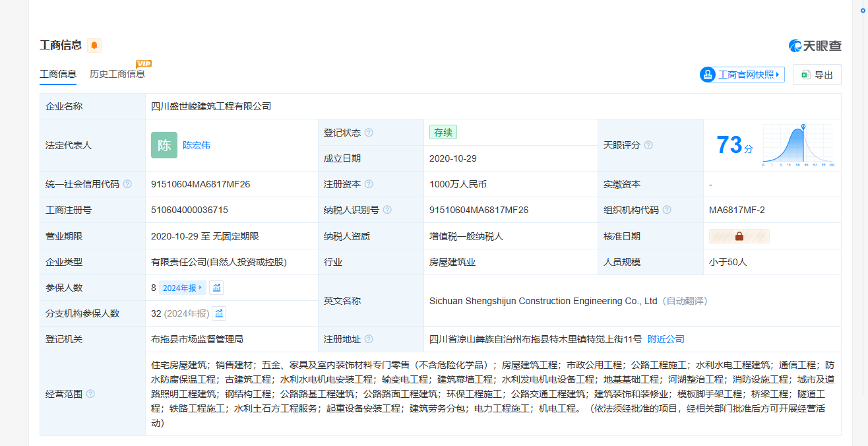Click the chart icon beside 参保人数

pos(216,288)
